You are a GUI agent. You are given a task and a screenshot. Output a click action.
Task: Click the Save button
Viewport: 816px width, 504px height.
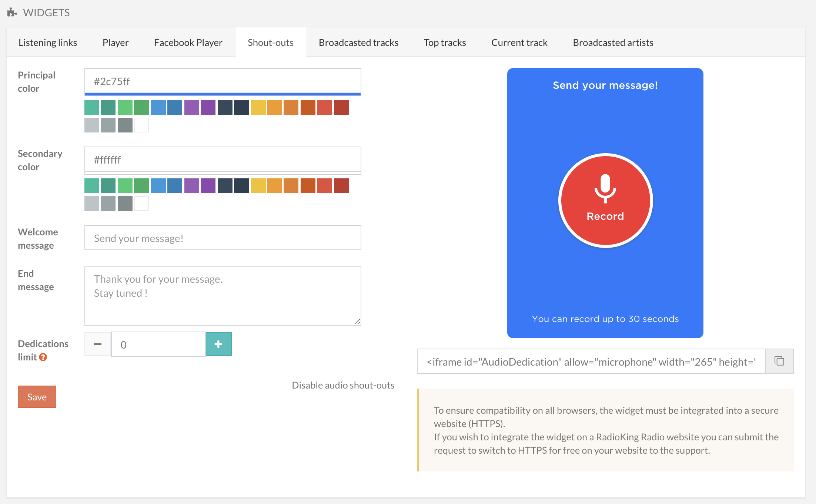[x=37, y=397]
